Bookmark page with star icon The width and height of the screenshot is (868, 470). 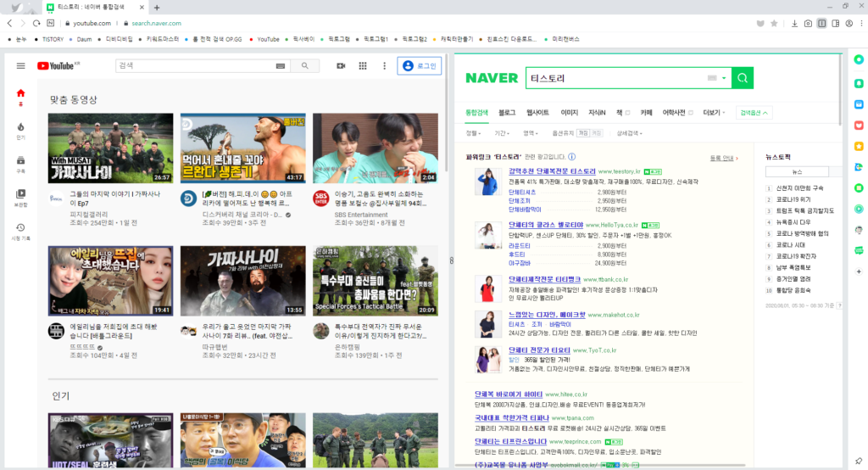coord(774,23)
